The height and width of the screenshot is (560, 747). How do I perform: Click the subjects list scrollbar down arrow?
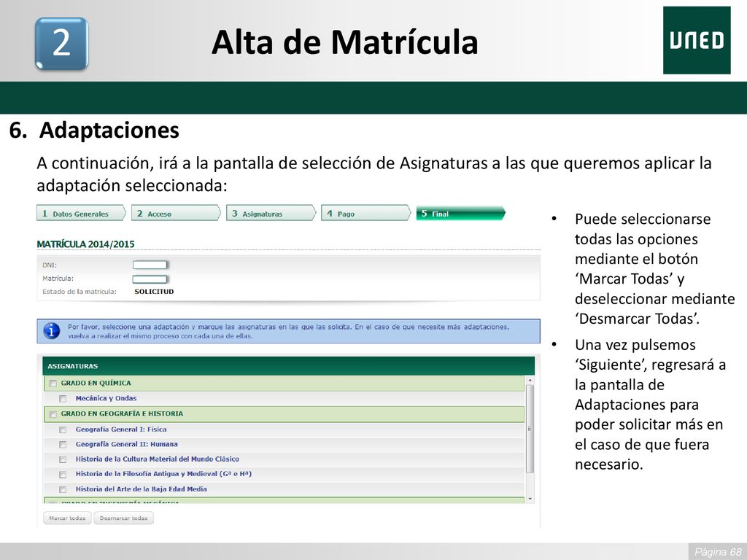click(530, 499)
